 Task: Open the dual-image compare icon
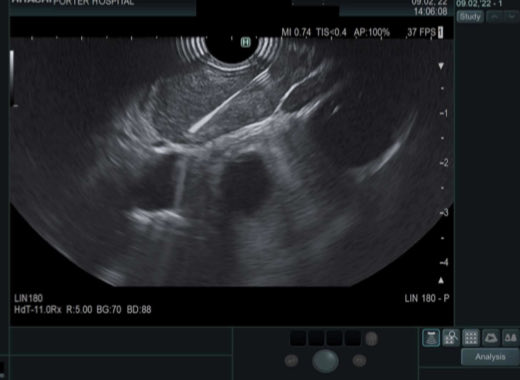tap(510, 338)
